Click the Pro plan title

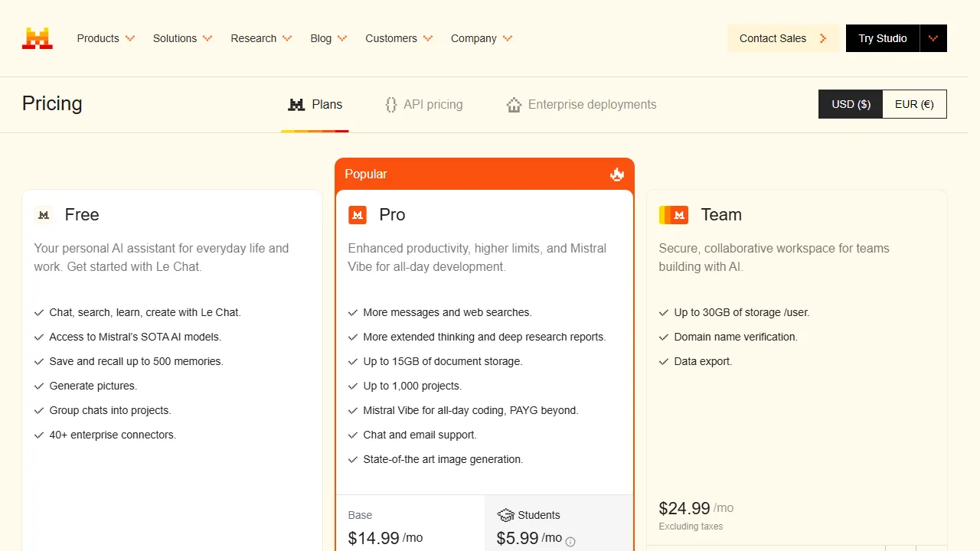(x=392, y=215)
